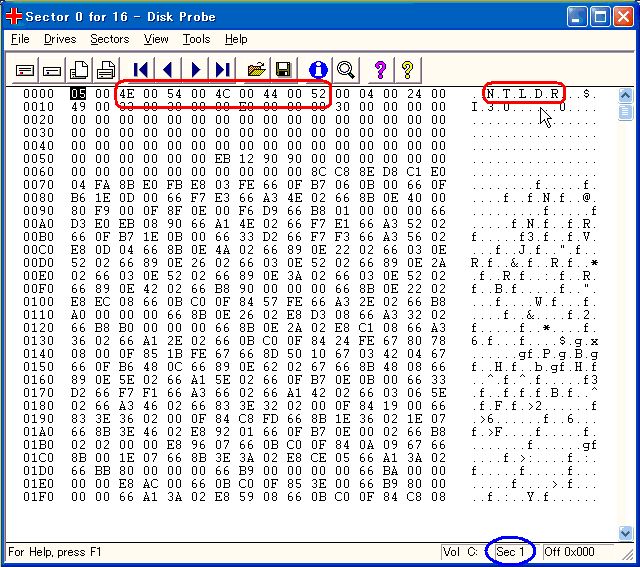Open the Sectors menu

coord(109,39)
